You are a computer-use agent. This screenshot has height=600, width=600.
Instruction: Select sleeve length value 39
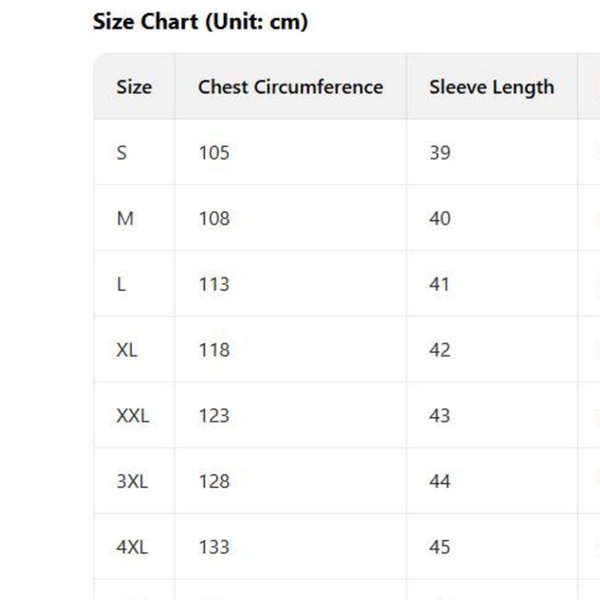(x=440, y=153)
